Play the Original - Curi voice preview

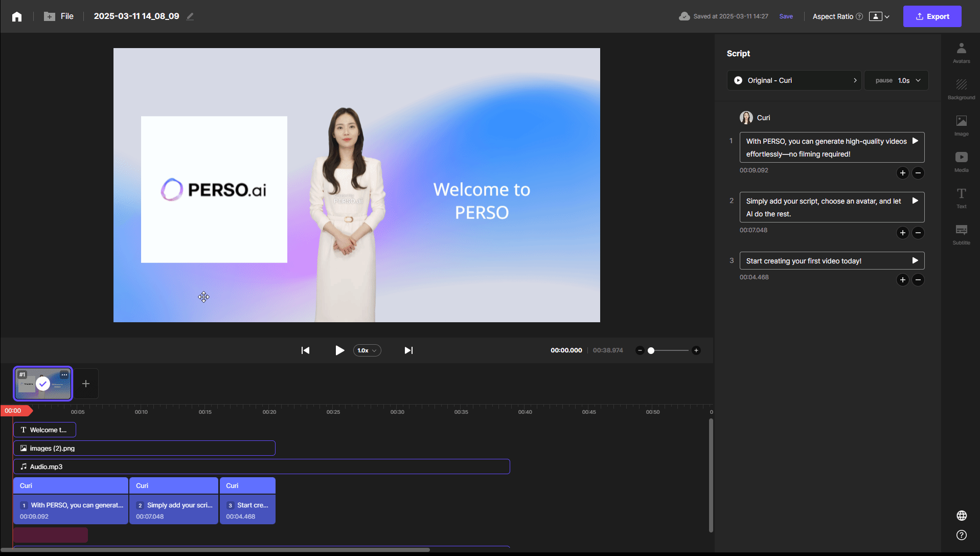[738, 80]
